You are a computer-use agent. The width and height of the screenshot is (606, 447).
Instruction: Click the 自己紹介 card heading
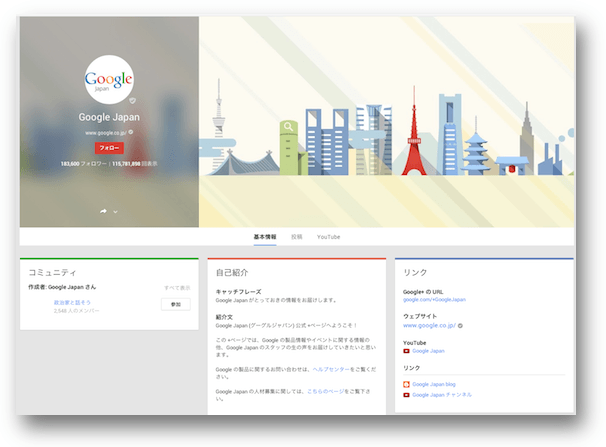[x=232, y=272]
